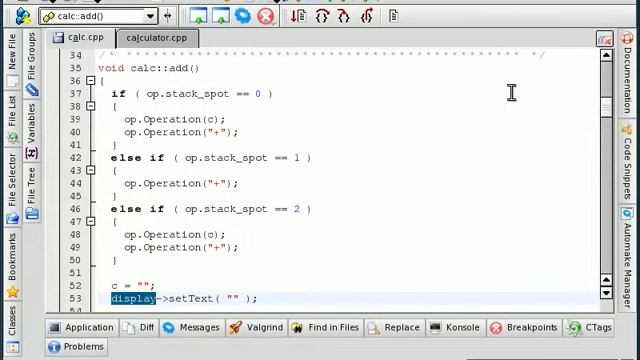Open the File Tree side panel
Image resolution: width=640 pixels, height=360 pixels.
tap(32, 193)
